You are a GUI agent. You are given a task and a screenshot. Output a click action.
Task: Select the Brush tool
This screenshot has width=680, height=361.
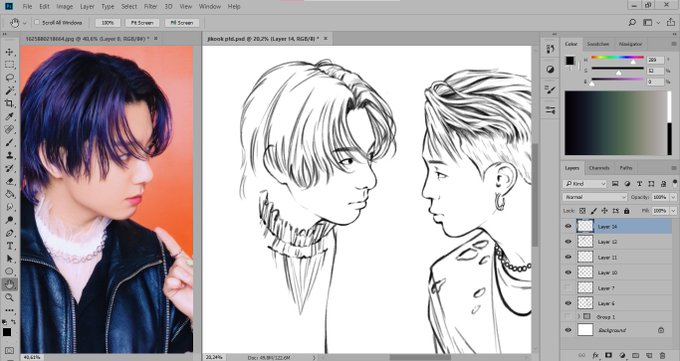[x=9, y=142]
